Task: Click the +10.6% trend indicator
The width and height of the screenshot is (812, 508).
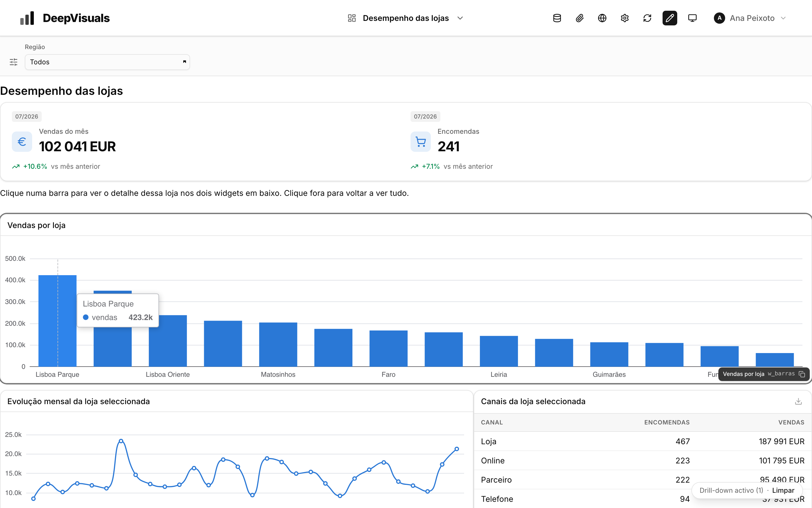Action: pyautogui.click(x=35, y=167)
